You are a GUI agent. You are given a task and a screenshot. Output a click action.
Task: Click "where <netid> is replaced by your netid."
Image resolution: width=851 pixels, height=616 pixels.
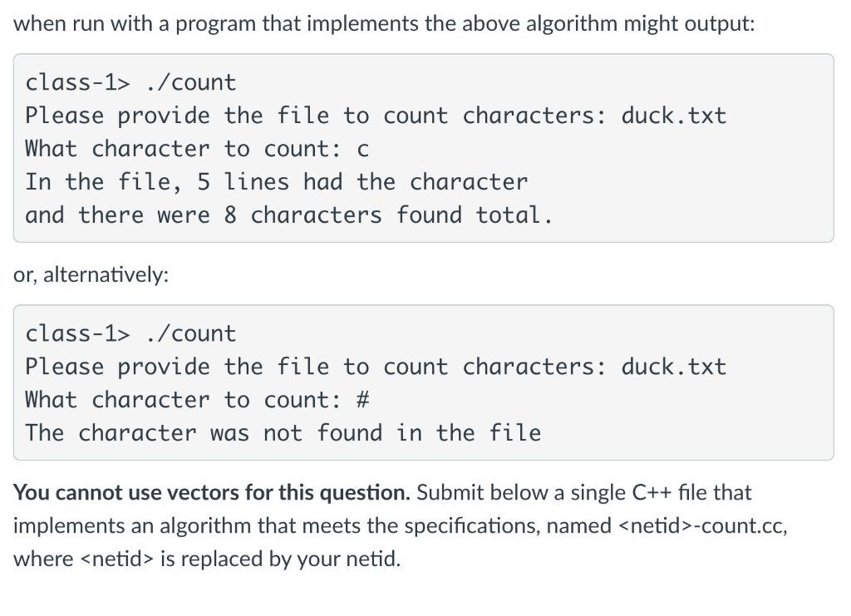tap(207, 559)
